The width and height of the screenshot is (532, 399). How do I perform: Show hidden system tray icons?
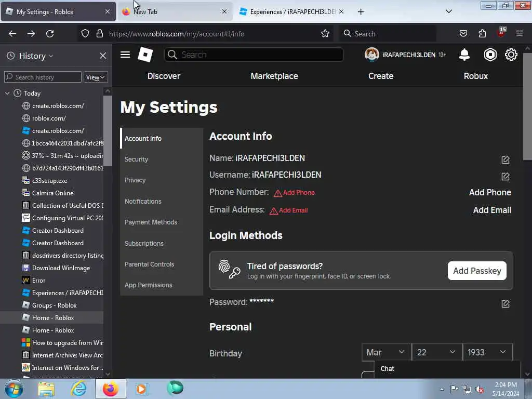click(x=442, y=389)
